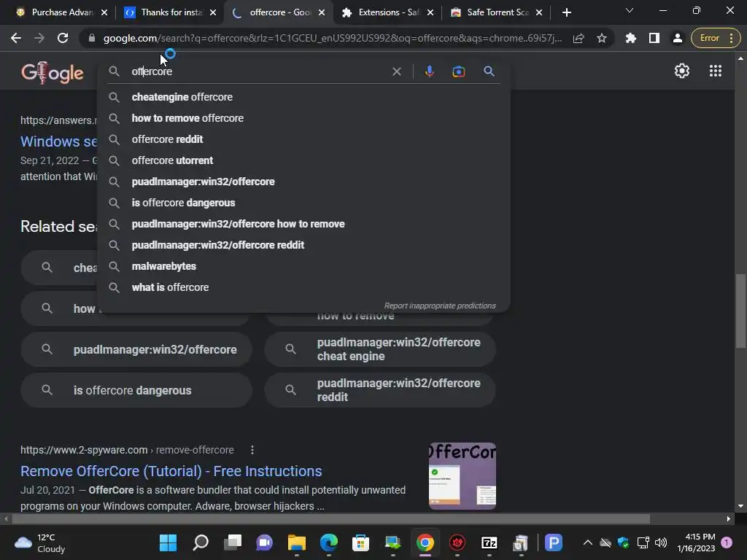Select suggestion offercore reddit
747x560 pixels.
coord(303,139)
